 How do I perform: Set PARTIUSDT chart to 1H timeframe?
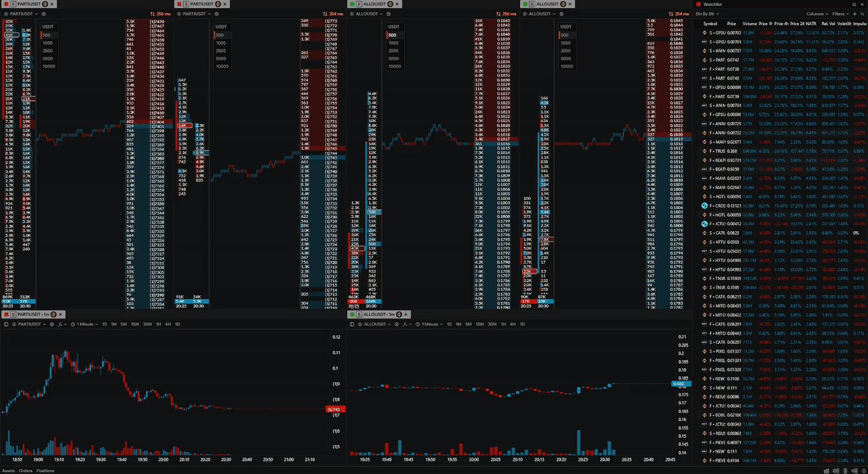[158, 324]
